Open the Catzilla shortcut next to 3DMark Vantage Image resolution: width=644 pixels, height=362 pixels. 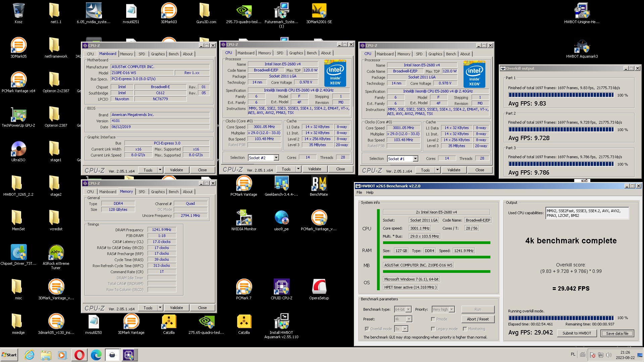(x=169, y=323)
